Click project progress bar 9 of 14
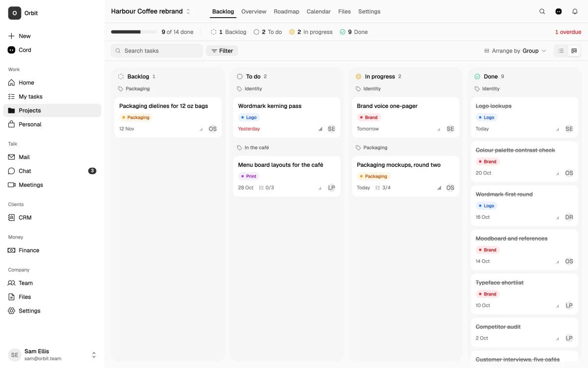This screenshot has width=588, height=368. tap(134, 32)
